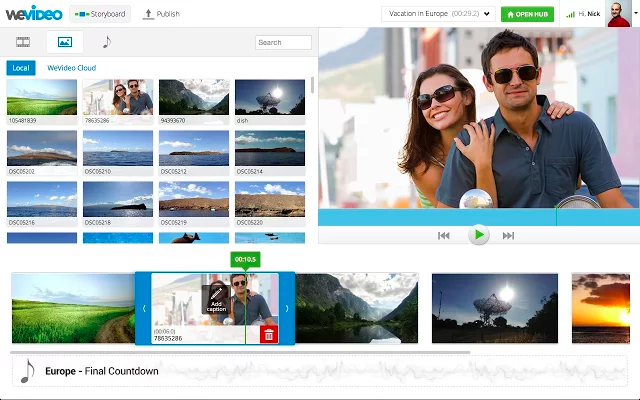Click the green OPEN HUB button
The height and width of the screenshot is (400, 640).
(x=527, y=14)
